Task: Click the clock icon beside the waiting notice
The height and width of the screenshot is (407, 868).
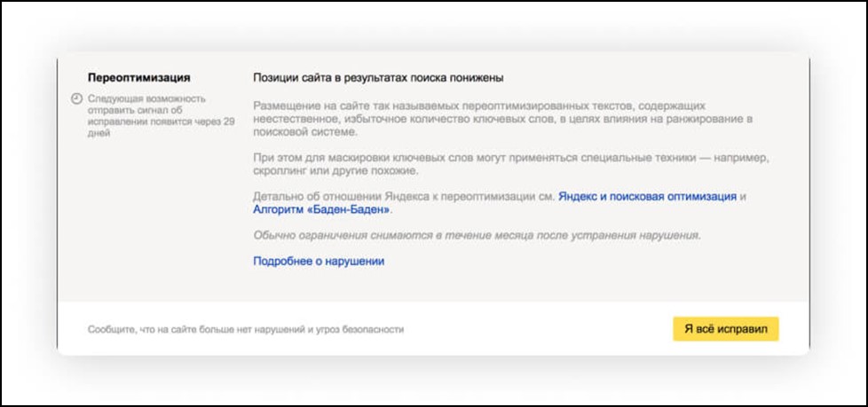Action: (76, 99)
